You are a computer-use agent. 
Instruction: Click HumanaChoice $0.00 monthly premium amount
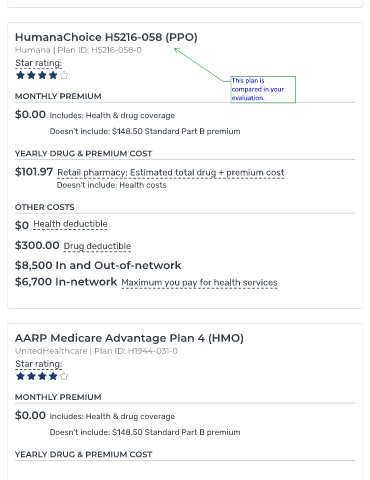point(30,115)
